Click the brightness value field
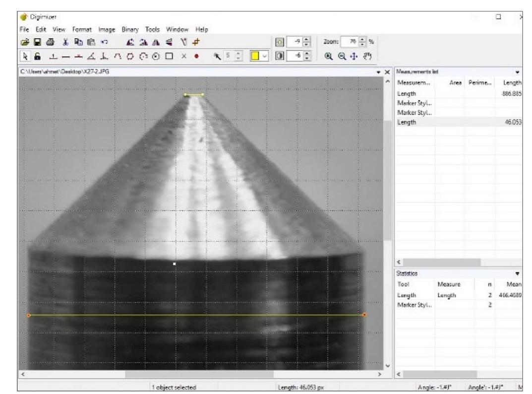 pyautogui.click(x=295, y=42)
